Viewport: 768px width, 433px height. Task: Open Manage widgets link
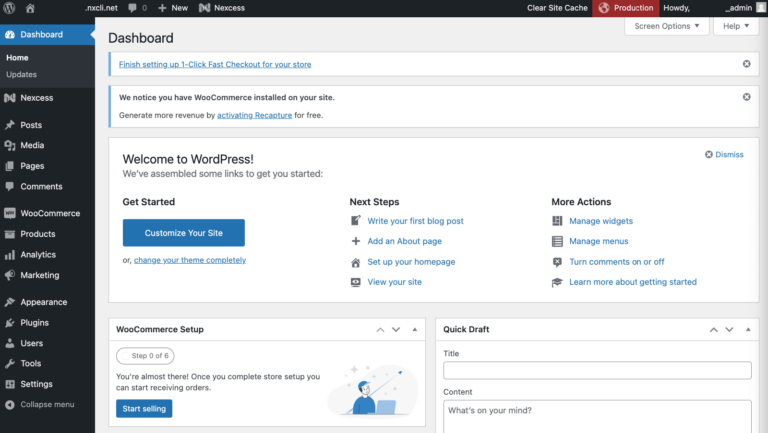coord(601,221)
